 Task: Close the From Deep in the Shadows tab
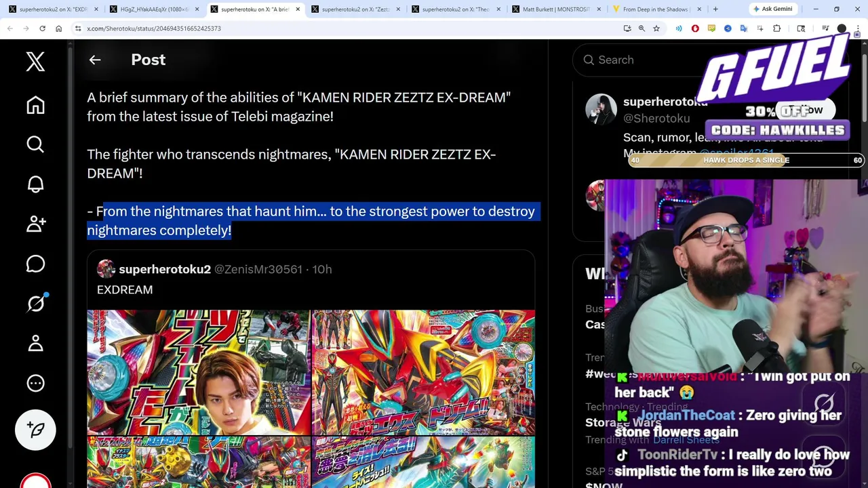pyautogui.click(x=699, y=9)
